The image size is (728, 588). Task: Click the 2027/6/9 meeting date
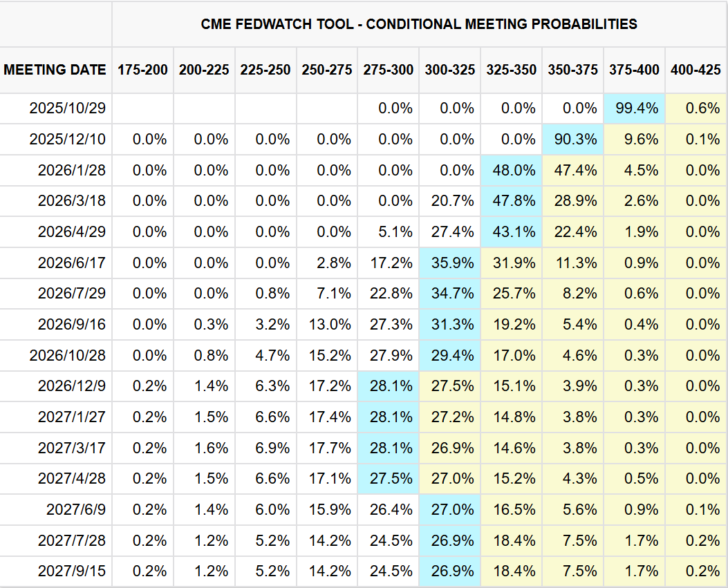76,510
